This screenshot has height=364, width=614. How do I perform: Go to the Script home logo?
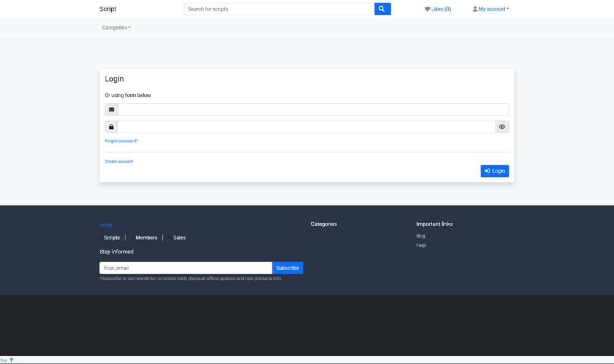point(108,9)
